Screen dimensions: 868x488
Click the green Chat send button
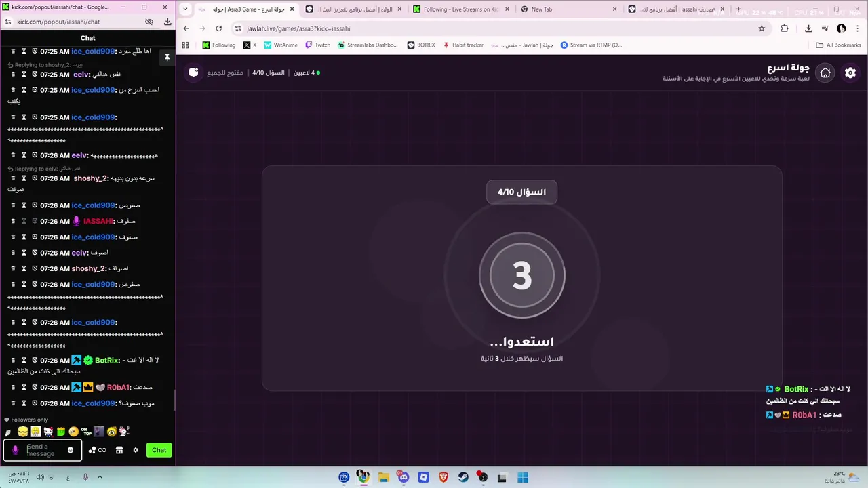[159, 450]
